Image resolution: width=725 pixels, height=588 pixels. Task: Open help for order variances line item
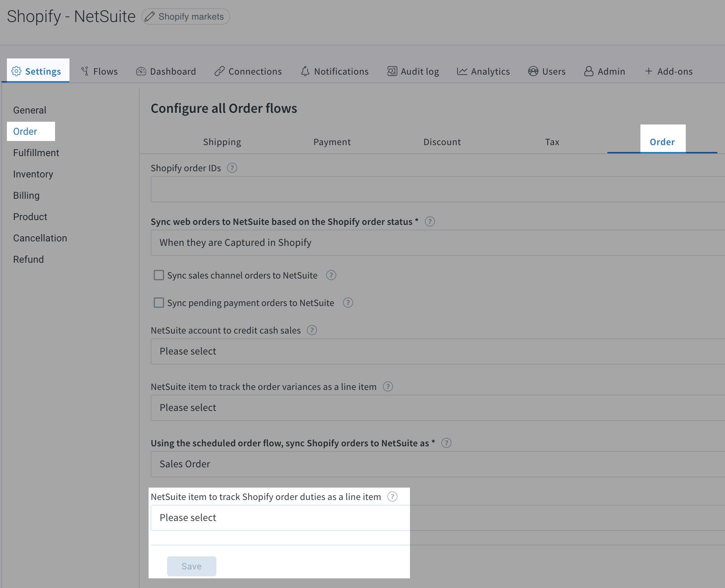tap(388, 386)
